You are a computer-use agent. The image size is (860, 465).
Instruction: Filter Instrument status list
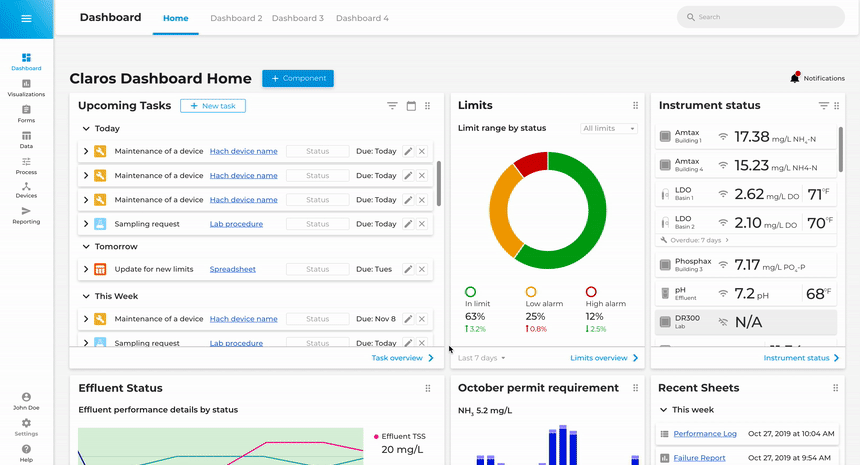click(x=823, y=105)
